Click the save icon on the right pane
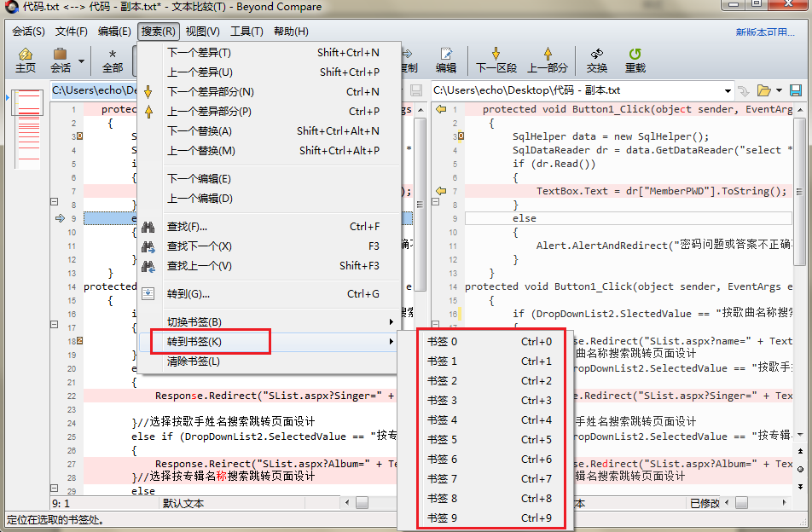Viewport: 812px width, 532px height. tap(796, 90)
